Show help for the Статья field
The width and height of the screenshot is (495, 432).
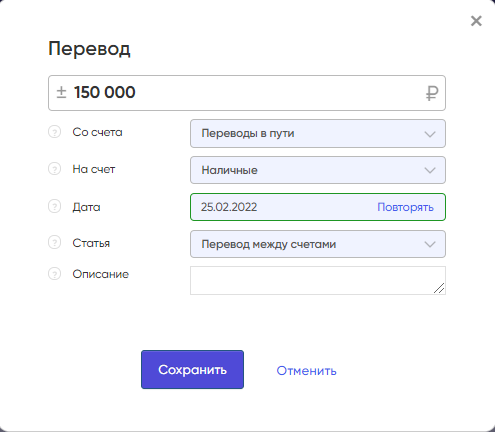[54, 242]
